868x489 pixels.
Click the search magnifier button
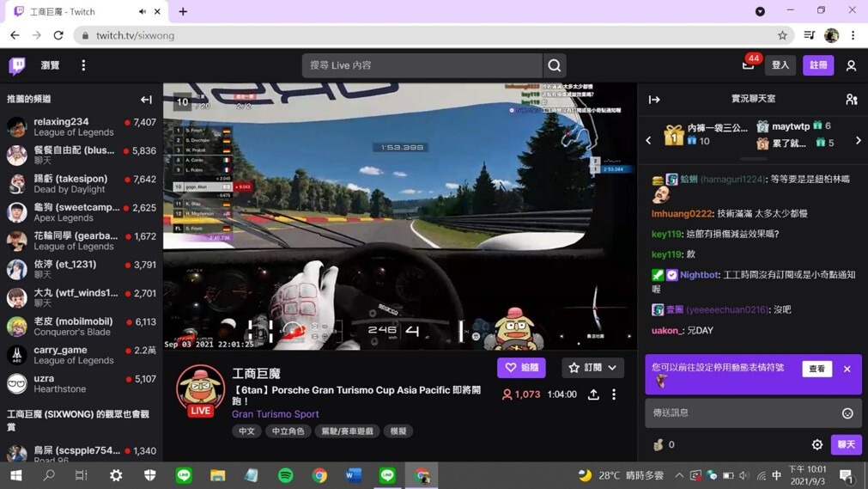pyautogui.click(x=555, y=65)
